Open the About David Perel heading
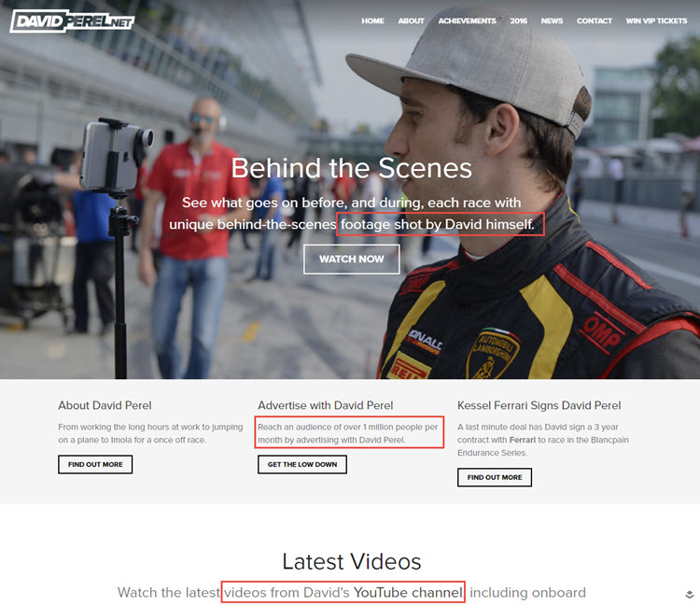 [x=105, y=405]
